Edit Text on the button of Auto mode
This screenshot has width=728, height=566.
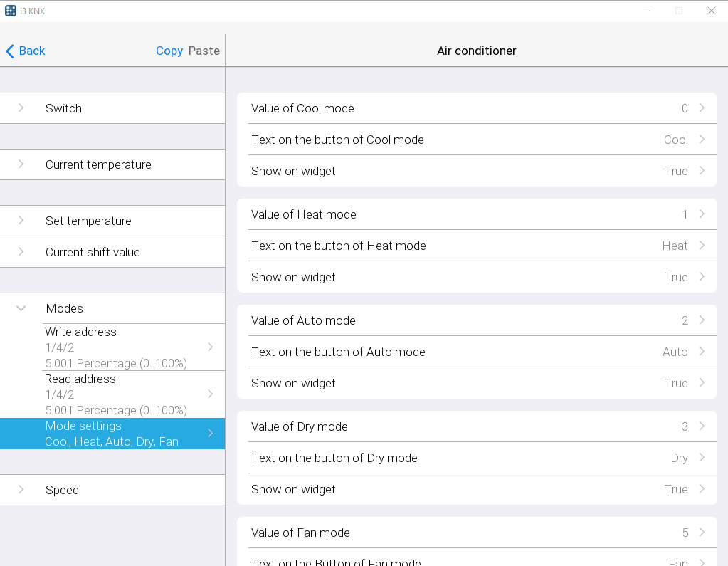point(477,352)
